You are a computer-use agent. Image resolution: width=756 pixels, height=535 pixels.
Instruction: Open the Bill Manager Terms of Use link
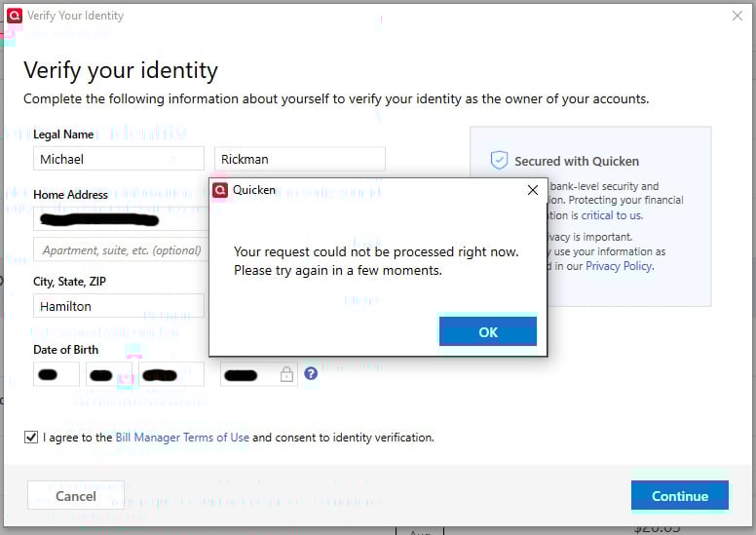[x=182, y=438]
